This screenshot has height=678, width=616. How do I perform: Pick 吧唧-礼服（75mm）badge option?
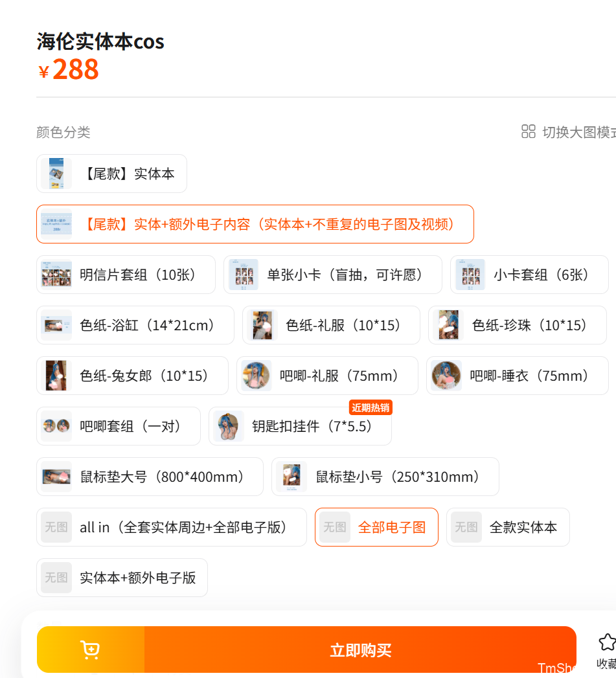click(x=327, y=376)
